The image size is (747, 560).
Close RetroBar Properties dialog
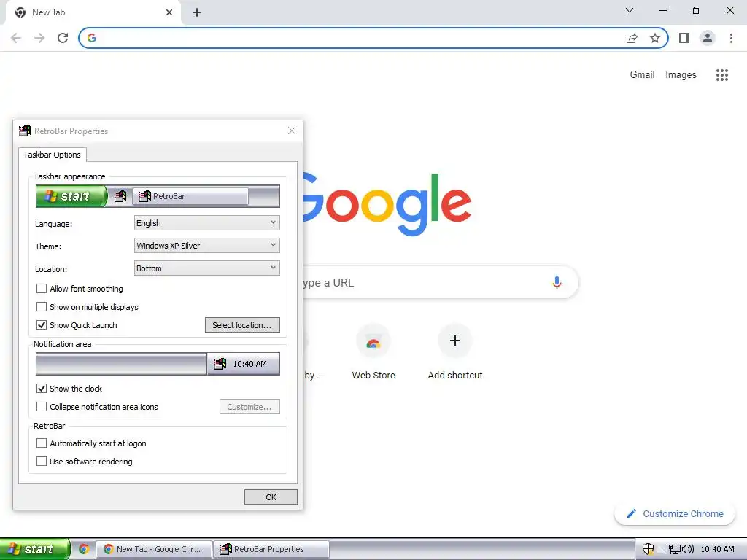click(292, 131)
